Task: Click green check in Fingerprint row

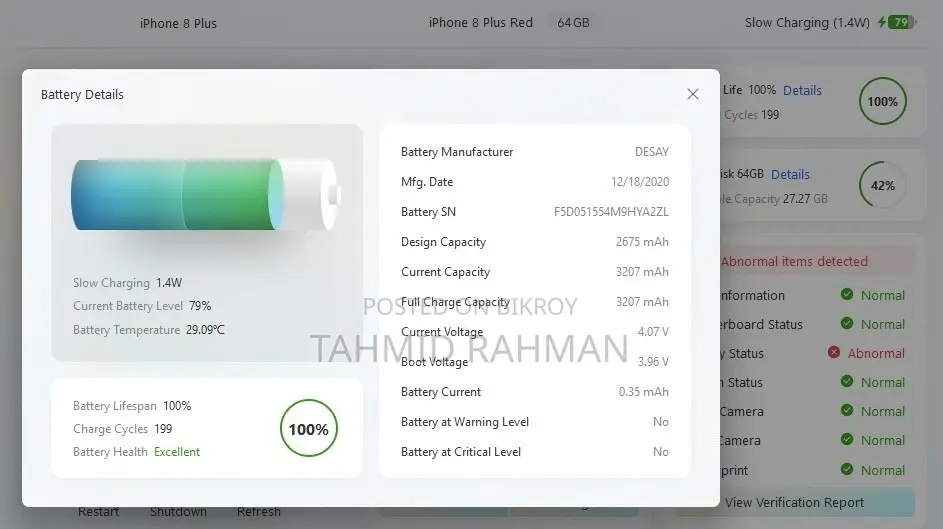Action: tap(847, 469)
